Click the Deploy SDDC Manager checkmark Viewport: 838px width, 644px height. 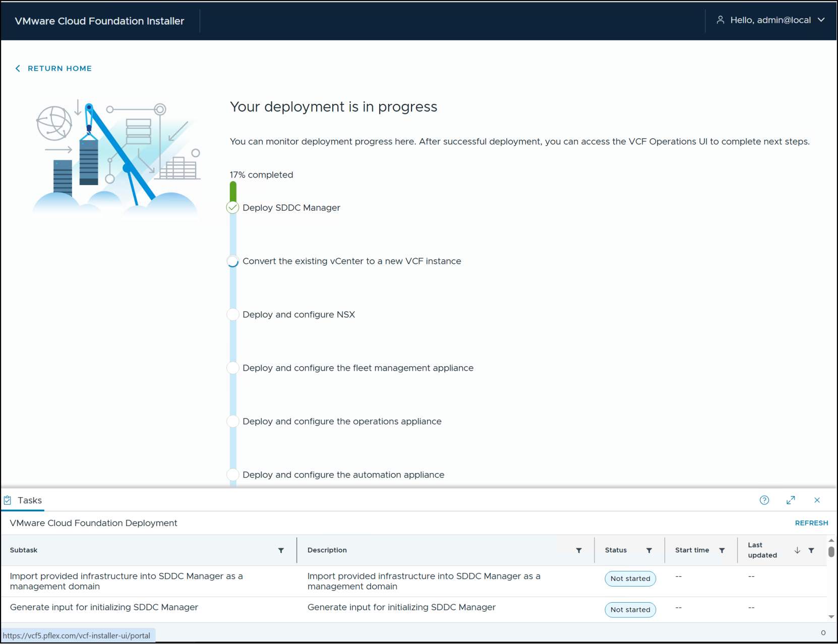232,207
